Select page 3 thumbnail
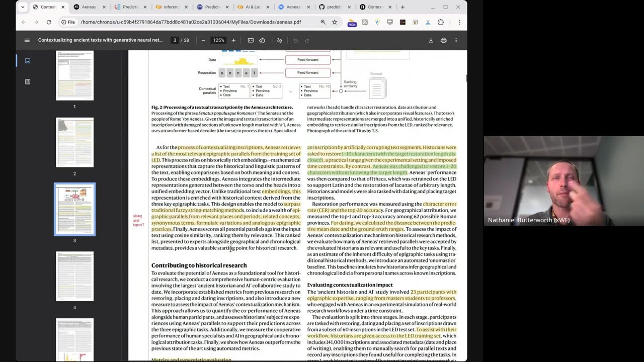 [74, 209]
